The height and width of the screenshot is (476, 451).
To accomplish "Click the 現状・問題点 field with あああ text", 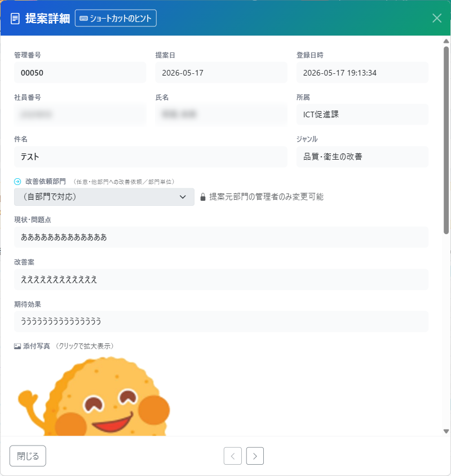I will click(x=221, y=237).
